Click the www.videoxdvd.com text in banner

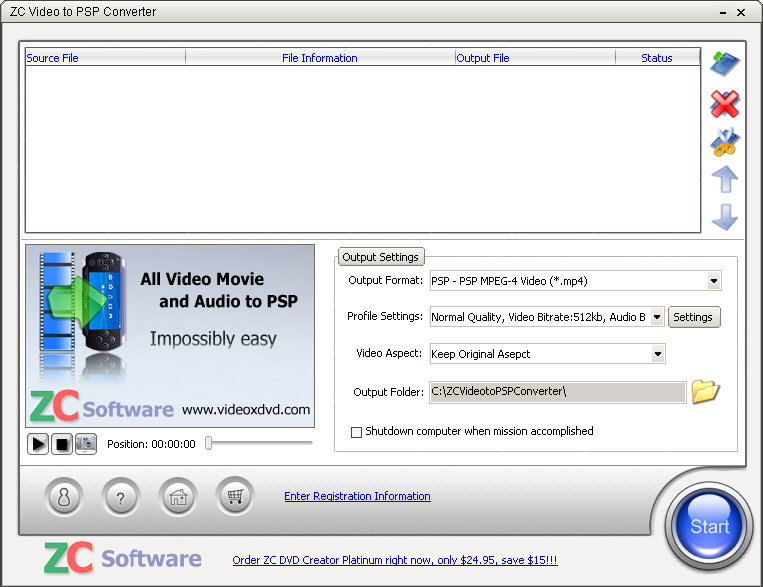(x=246, y=409)
